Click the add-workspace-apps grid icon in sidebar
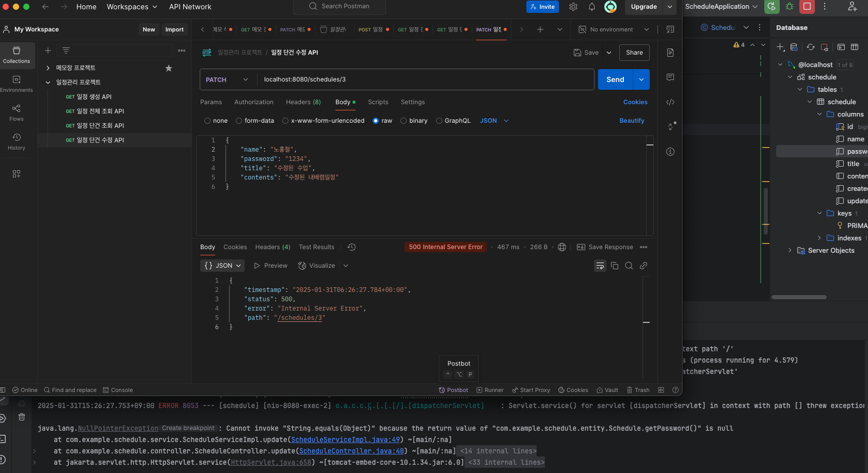The width and height of the screenshot is (868, 473). tap(17, 174)
